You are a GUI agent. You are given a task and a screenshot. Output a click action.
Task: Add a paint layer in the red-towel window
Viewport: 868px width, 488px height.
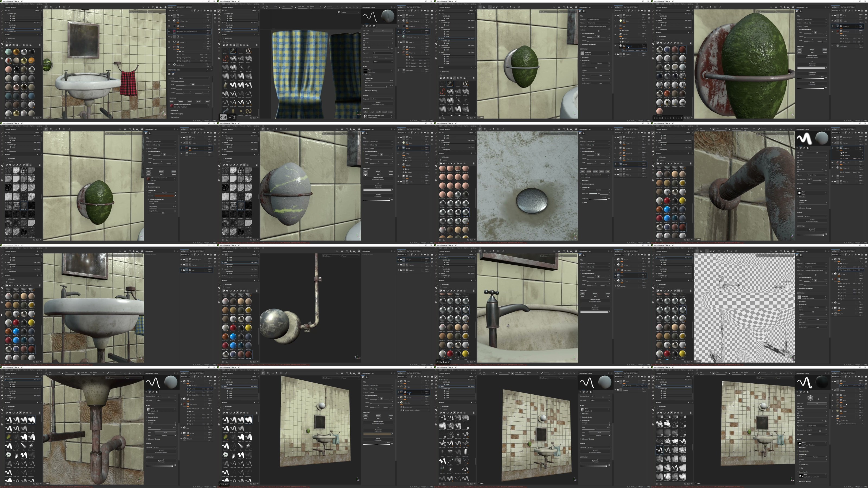(199, 11)
